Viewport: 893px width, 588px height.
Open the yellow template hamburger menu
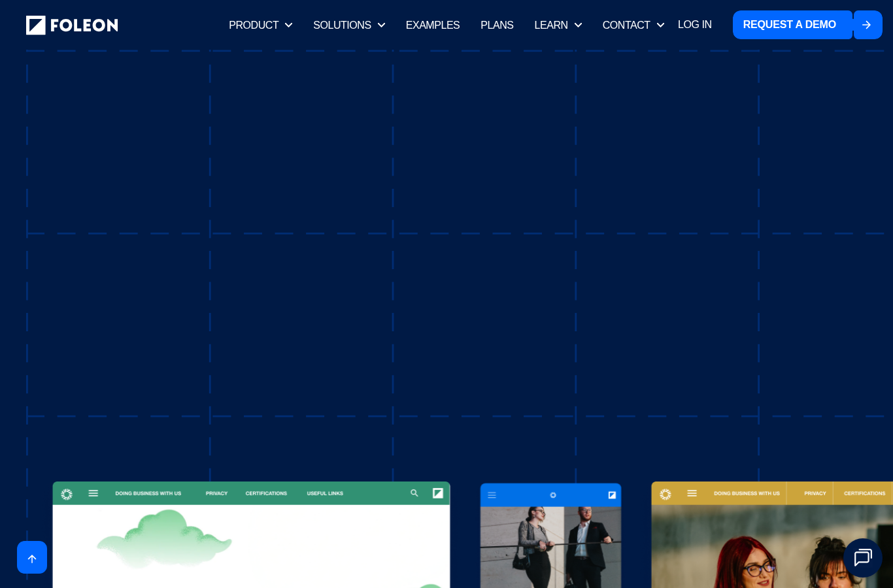tap(692, 493)
